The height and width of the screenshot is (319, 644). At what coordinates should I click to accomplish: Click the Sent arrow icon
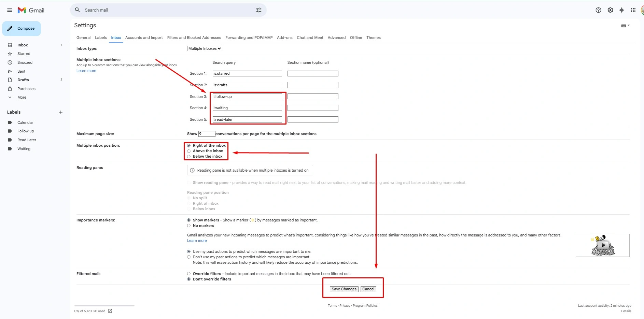pos(10,71)
